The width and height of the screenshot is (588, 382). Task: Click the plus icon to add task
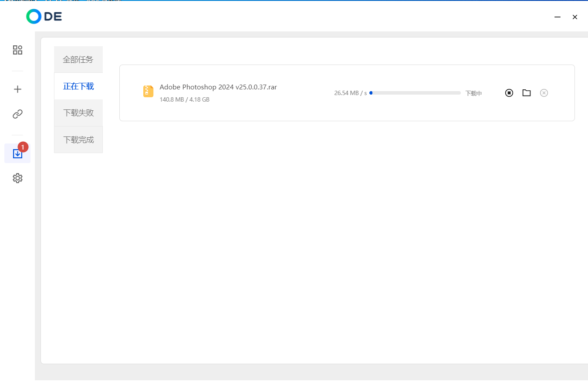coord(17,89)
